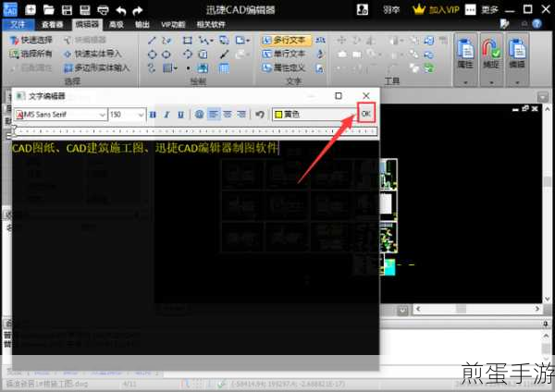The width and height of the screenshot is (555, 392).
Task: Click the user account avatar icon
Action: coord(362,9)
